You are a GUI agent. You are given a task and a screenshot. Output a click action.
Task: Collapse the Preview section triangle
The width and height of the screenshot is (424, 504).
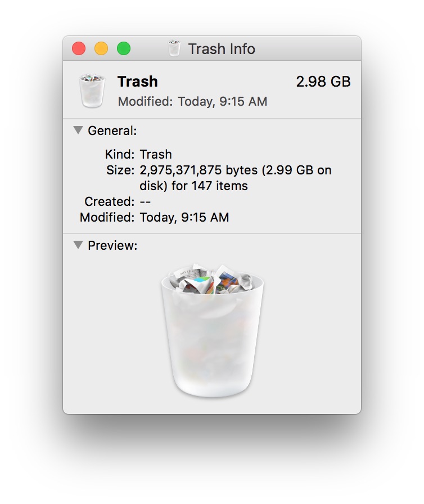(78, 245)
